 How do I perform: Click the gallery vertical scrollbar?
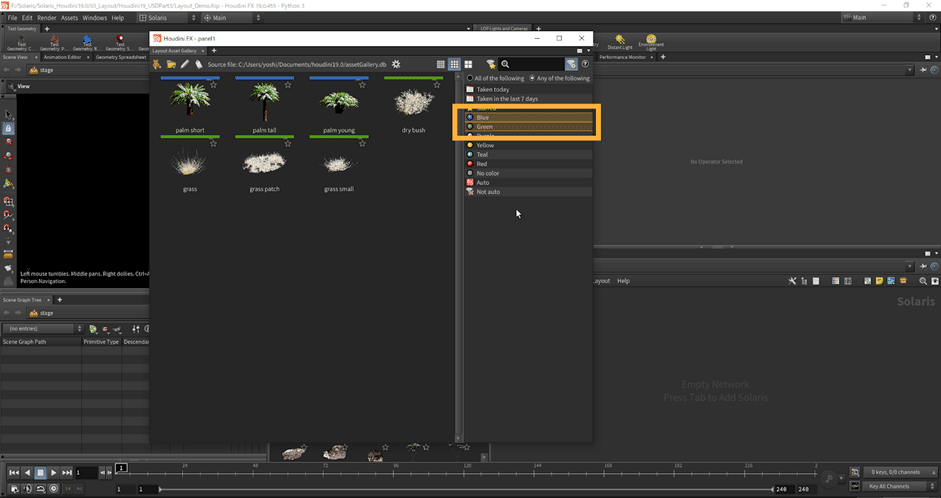click(x=459, y=258)
